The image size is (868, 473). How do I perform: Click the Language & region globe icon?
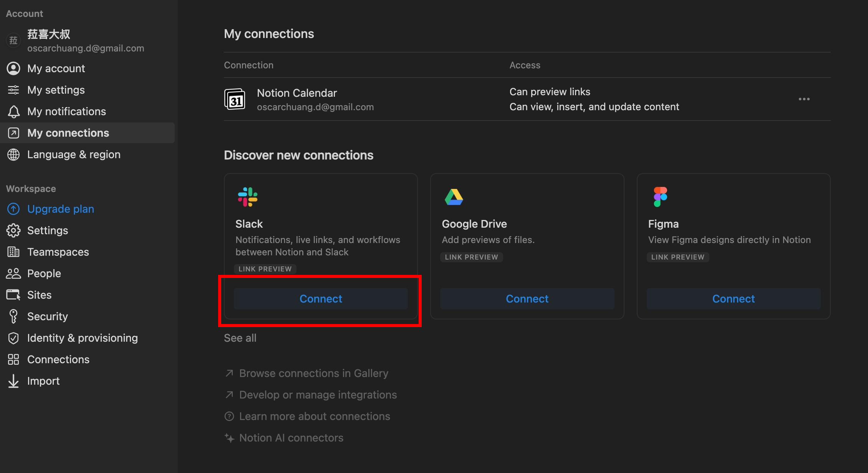[x=13, y=154]
